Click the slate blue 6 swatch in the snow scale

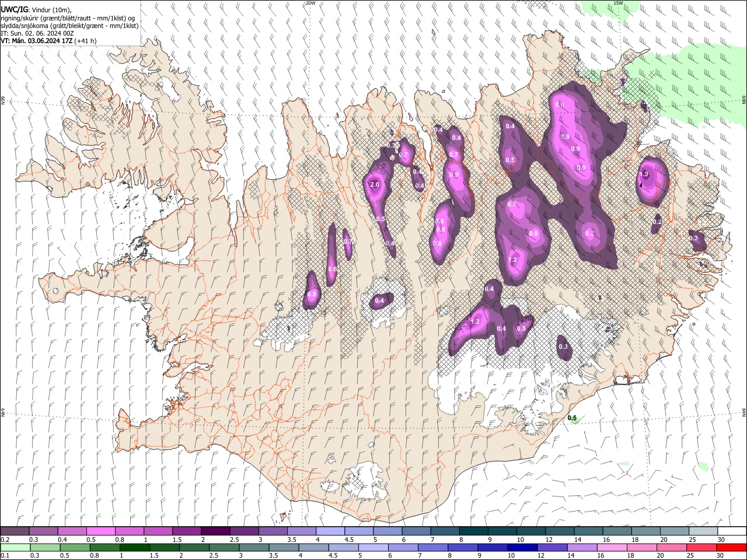[x=416, y=531]
